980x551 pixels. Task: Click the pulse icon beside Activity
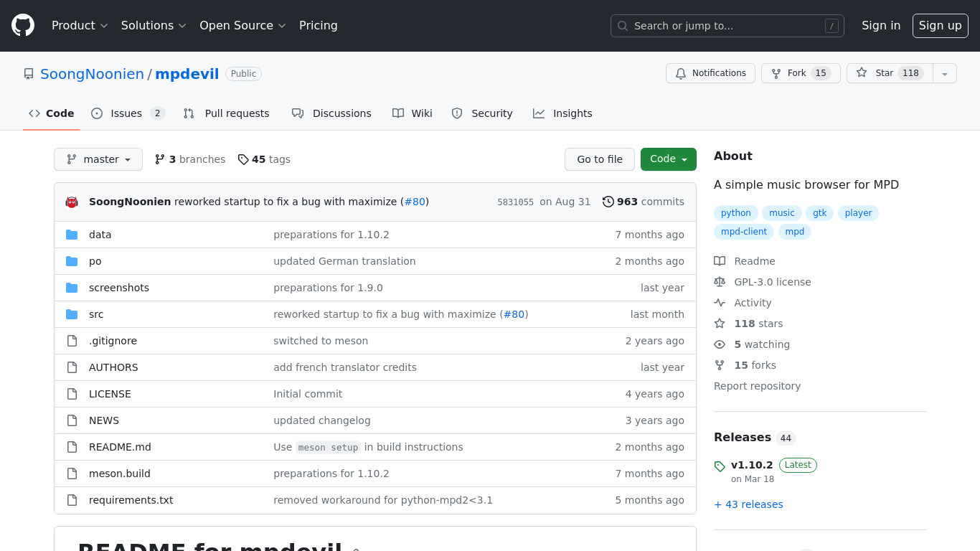click(720, 303)
